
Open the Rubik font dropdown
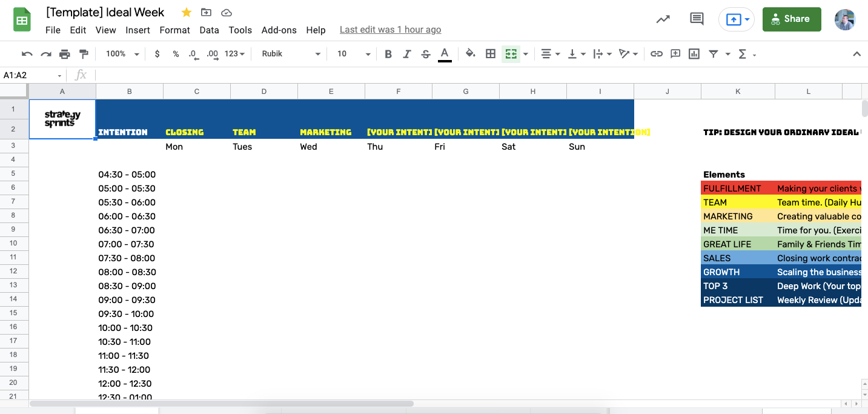click(291, 54)
